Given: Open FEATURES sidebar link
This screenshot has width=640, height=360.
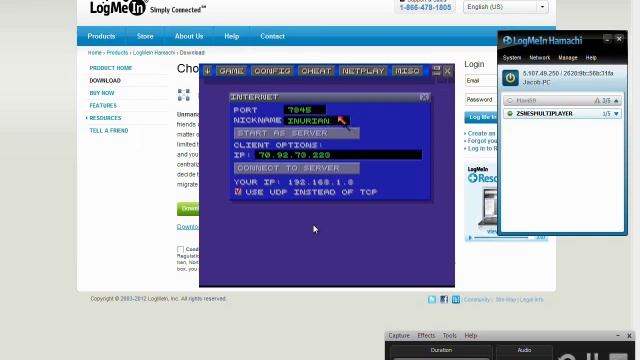Looking at the screenshot, I should pos(103,105).
